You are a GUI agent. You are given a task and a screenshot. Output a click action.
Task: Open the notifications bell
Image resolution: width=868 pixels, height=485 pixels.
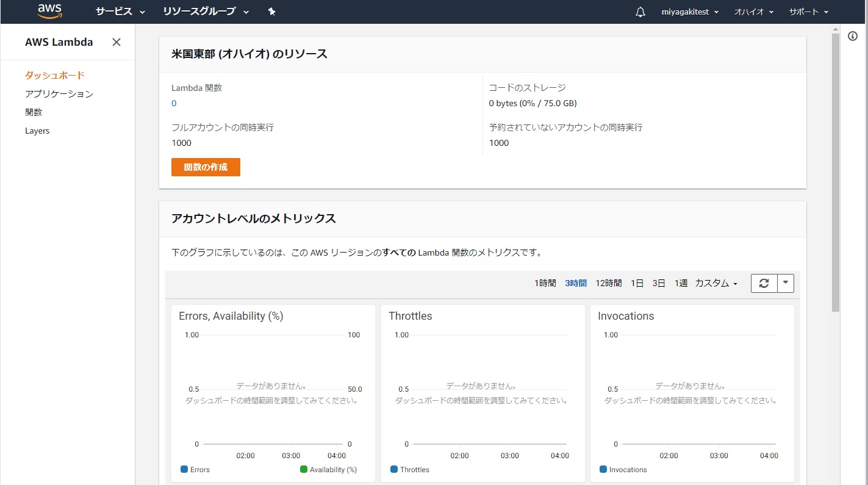640,12
